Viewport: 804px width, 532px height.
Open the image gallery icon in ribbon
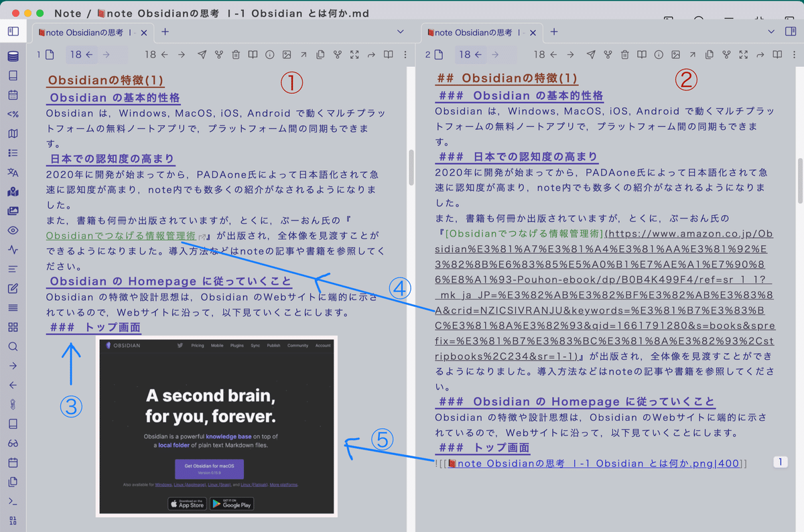point(13,211)
